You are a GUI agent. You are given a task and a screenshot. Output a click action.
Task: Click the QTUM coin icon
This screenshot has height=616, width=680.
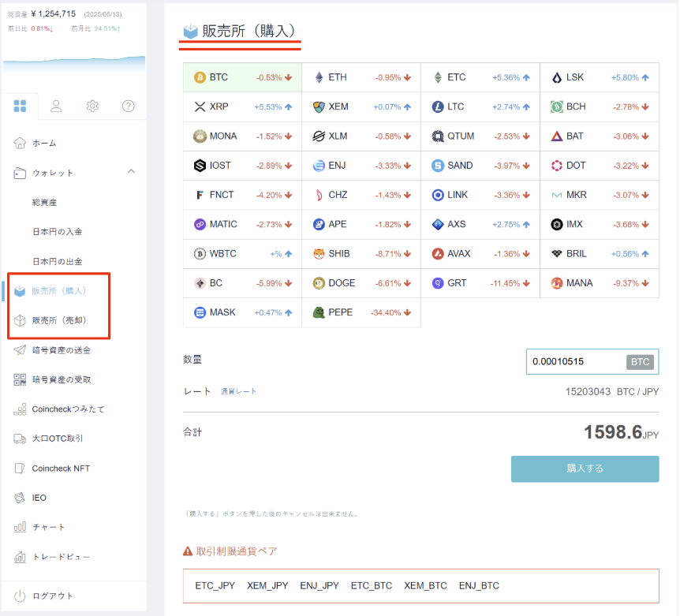click(438, 136)
